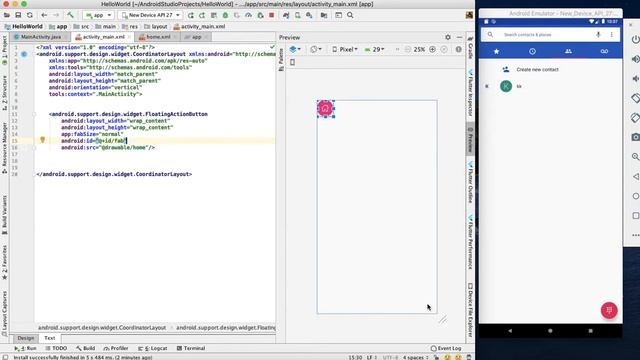Open the Flutter Inspector side panel
Viewport: 640px width, 360px height.
(470, 93)
